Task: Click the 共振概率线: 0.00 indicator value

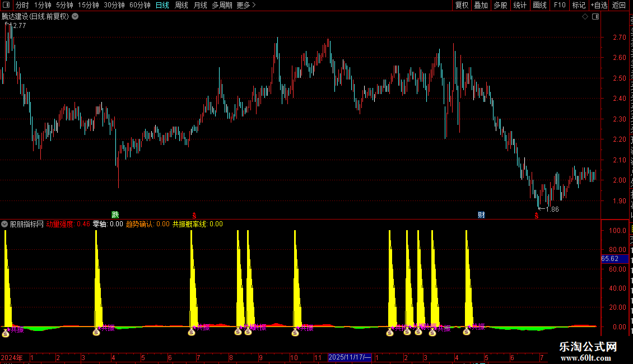Action: pos(198,224)
